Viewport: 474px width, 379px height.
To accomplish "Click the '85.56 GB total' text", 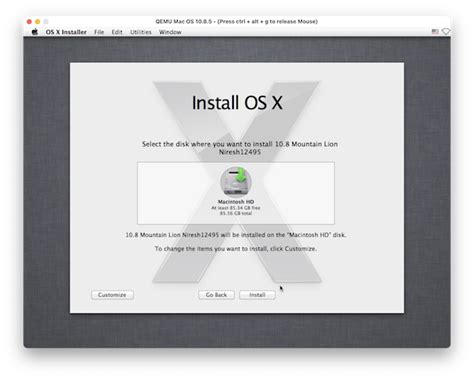I will [x=236, y=213].
